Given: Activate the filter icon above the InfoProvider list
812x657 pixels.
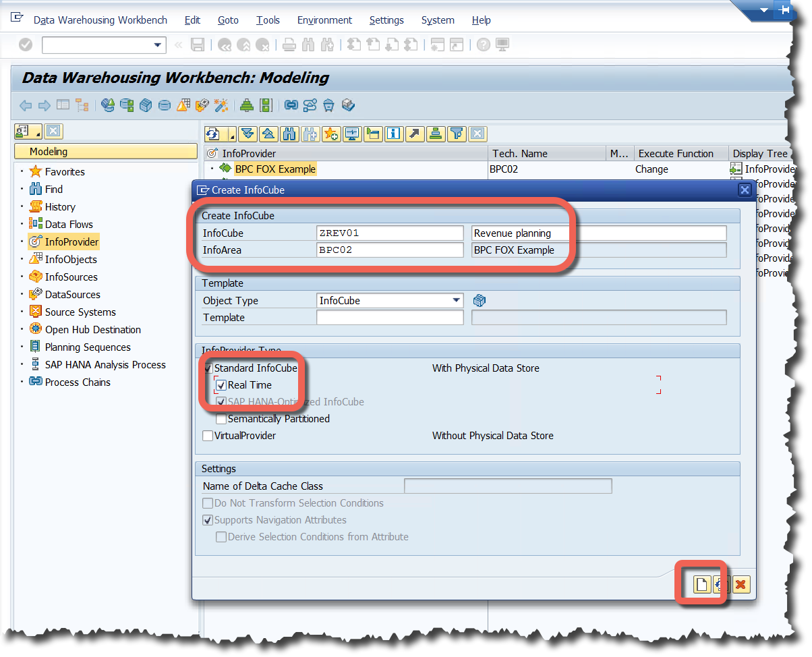Looking at the screenshot, I should (x=457, y=134).
